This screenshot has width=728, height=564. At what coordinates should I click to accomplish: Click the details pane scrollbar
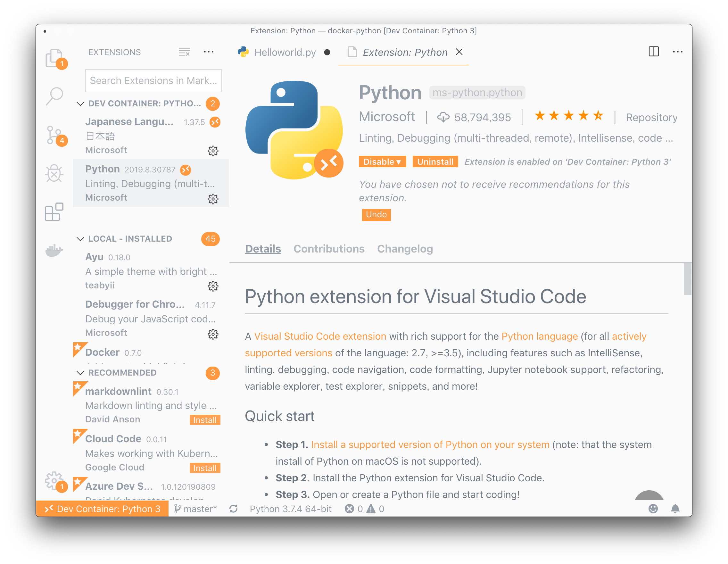pyautogui.click(x=687, y=279)
